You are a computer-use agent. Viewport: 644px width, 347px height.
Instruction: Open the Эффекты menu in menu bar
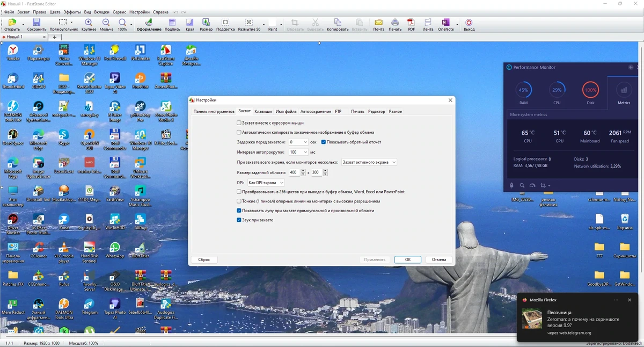[x=72, y=12]
